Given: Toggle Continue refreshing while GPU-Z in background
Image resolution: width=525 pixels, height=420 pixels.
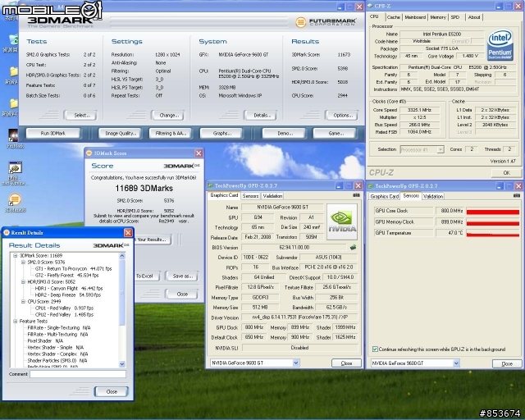Looking at the screenshot, I should tap(375, 349).
